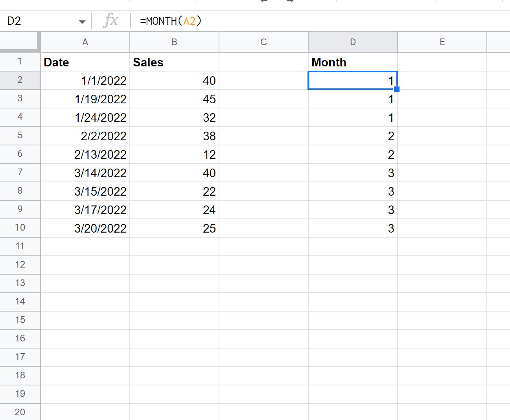This screenshot has width=510, height=420.
Task: Select row 2 header
Action: tap(20, 80)
